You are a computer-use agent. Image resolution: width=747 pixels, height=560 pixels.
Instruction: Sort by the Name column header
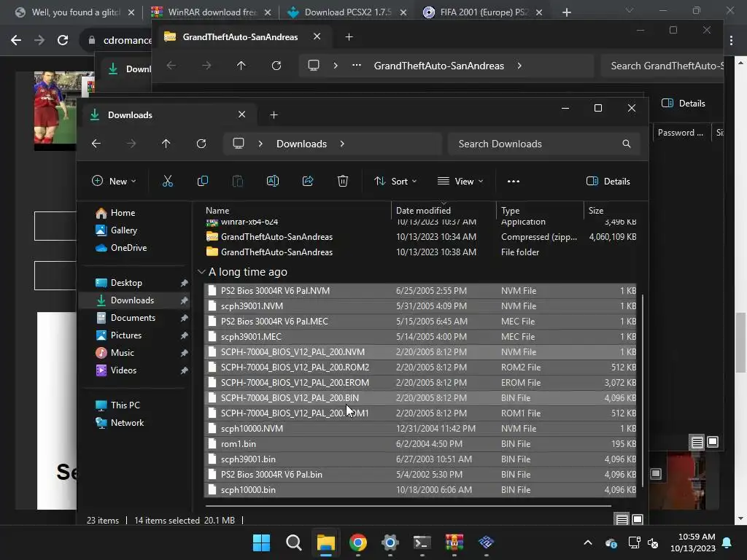pos(217,211)
